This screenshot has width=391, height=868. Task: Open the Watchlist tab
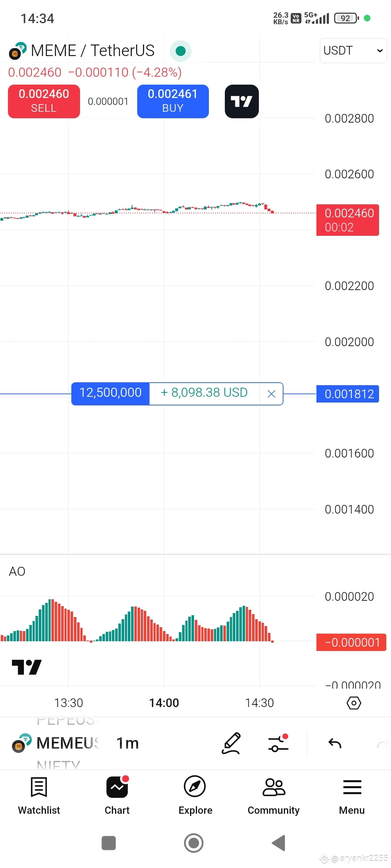click(x=39, y=795)
